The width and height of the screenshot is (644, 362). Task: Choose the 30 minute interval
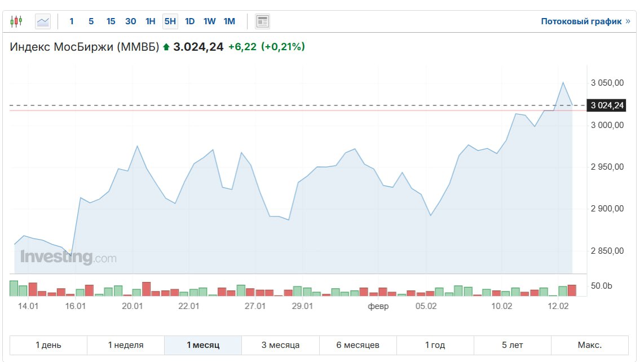(x=130, y=21)
